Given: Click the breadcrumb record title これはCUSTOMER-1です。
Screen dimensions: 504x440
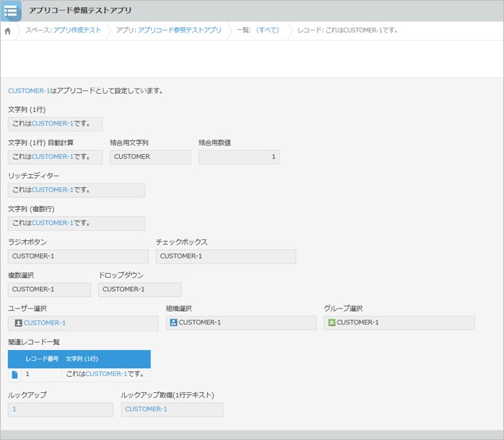Looking at the screenshot, I should coord(362,30).
